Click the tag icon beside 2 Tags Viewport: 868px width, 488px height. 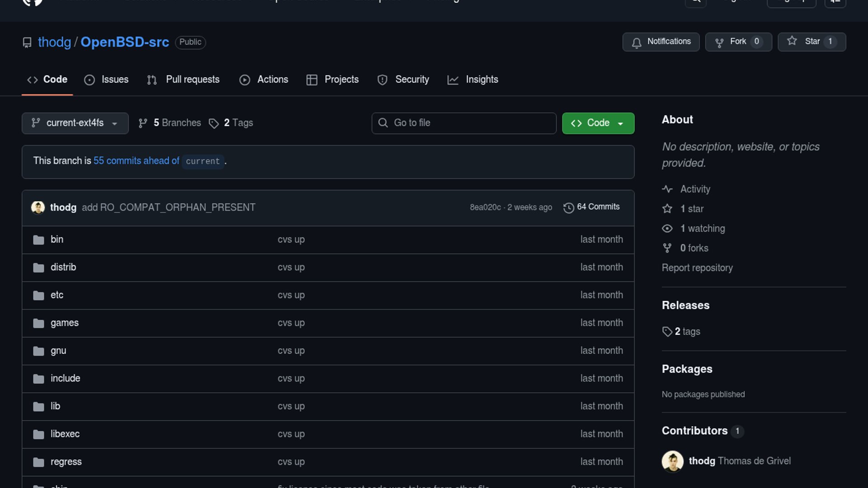tap(214, 123)
